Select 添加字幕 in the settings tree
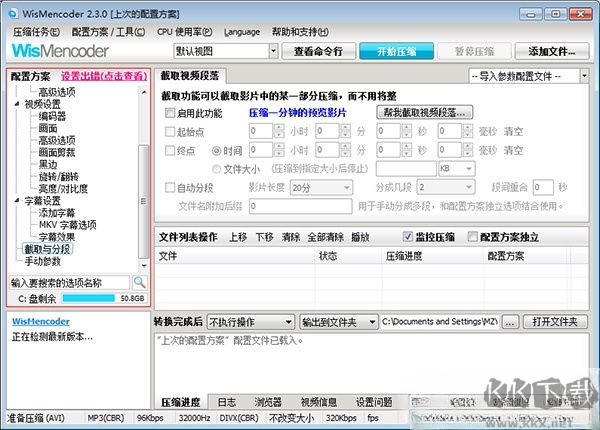The image size is (600, 430). click(57, 213)
